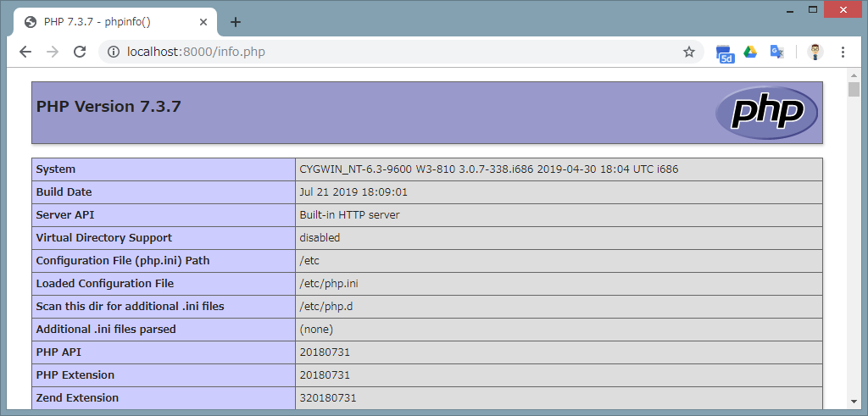Click the Google Drive extension icon

coord(750,52)
